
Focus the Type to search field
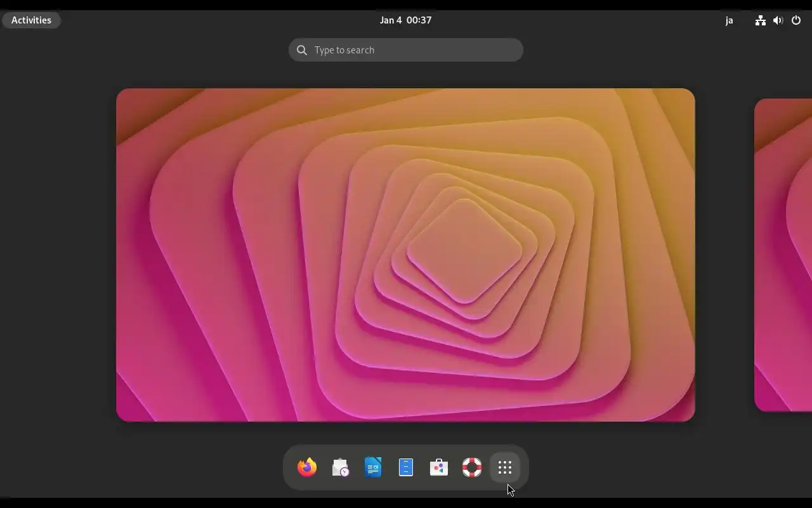click(406, 50)
